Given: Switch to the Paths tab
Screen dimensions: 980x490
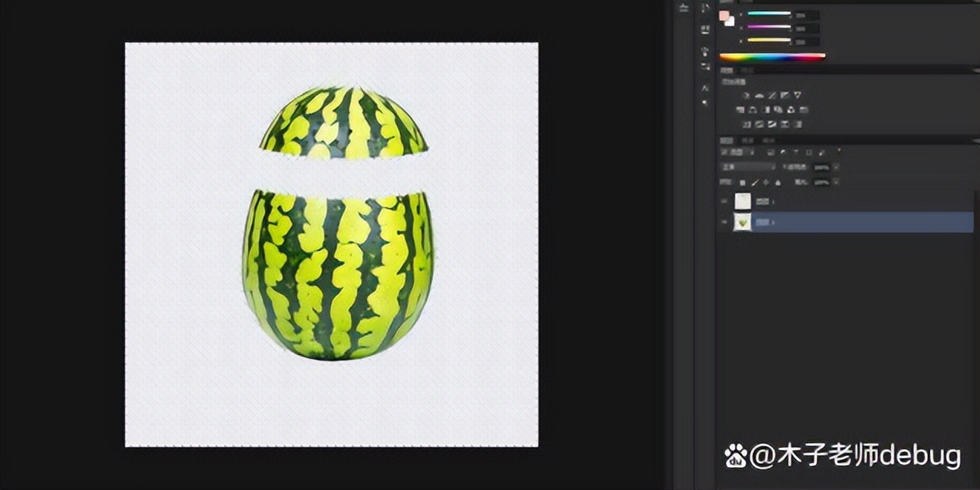Looking at the screenshot, I should pos(769,141).
